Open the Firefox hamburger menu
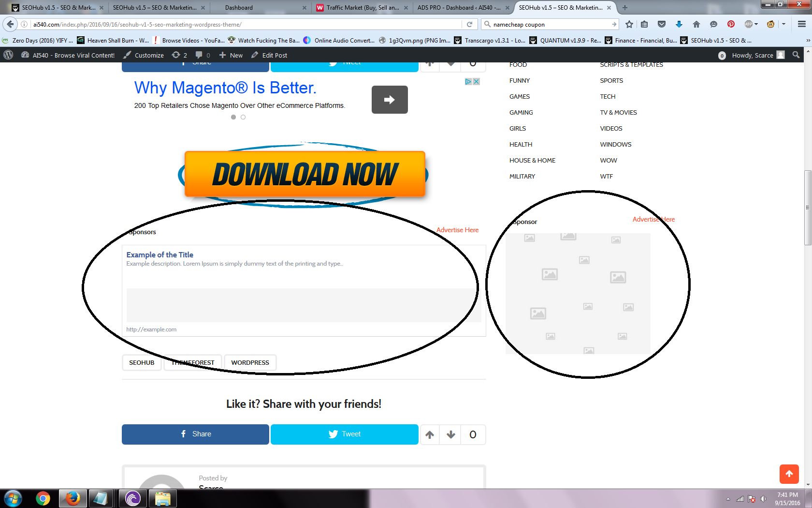This screenshot has height=508, width=812. pos(802,24)
